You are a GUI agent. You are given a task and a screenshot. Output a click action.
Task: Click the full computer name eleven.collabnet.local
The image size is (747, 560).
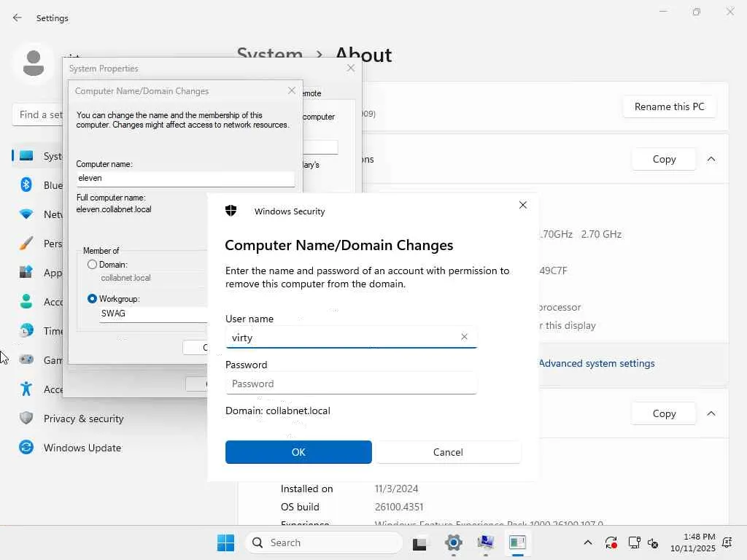(x=114, y=209)
